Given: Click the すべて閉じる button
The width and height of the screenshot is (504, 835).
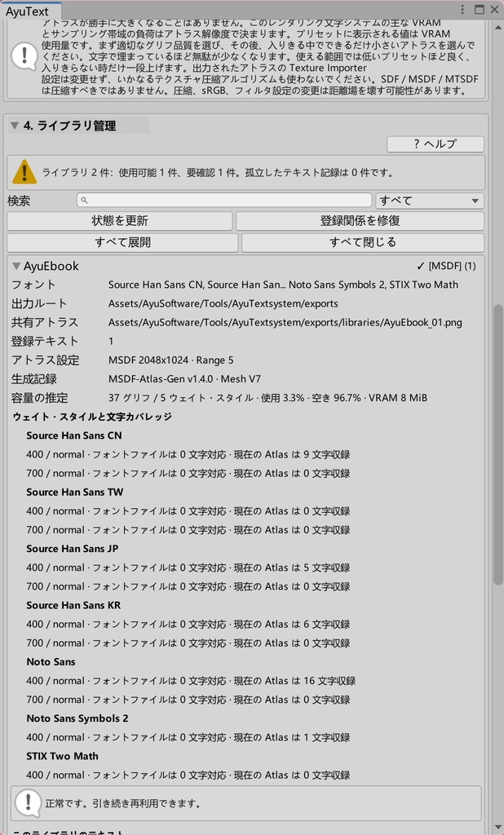Looking at the screenshot, I should [x=363, y=242].
